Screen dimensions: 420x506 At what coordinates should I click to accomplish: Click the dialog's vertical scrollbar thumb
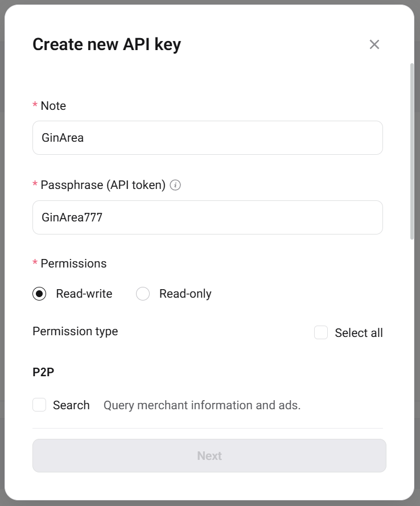[x=412, y=151]
